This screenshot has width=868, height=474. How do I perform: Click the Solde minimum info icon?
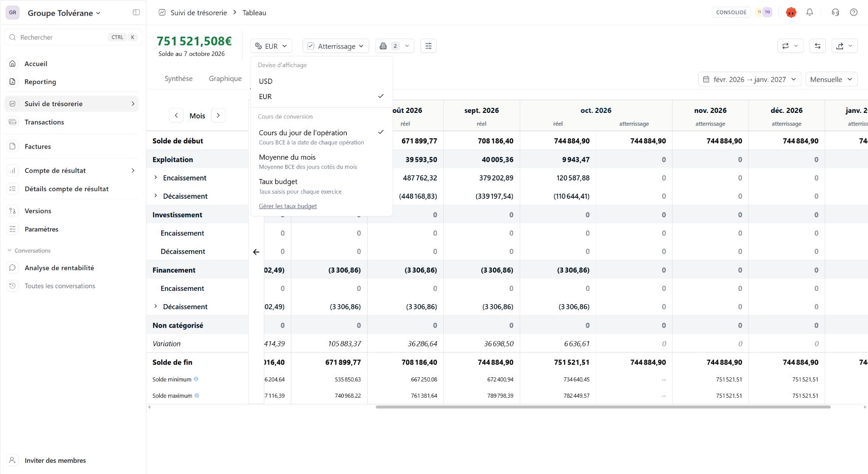pos(196,379)
